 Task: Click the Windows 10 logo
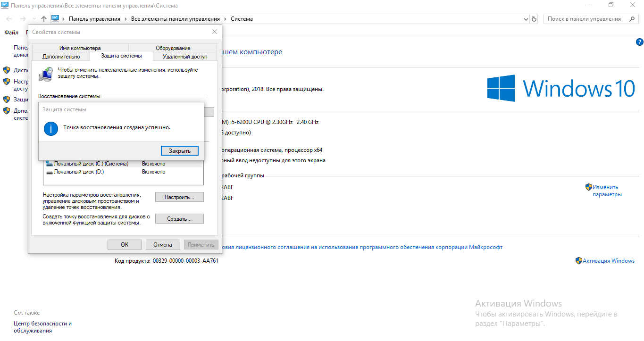pyautogui.click(x=561, y=88)
